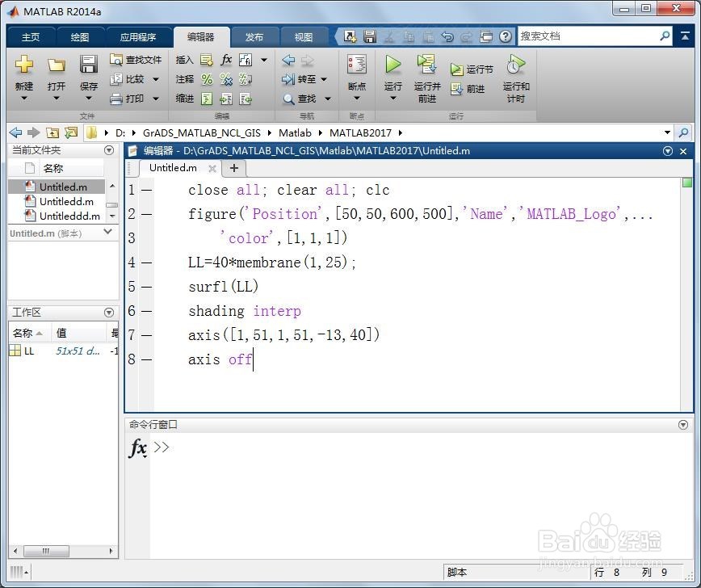Open the 应用程序 tab
Screen dimensions: 701x588
tap(137, 37)
